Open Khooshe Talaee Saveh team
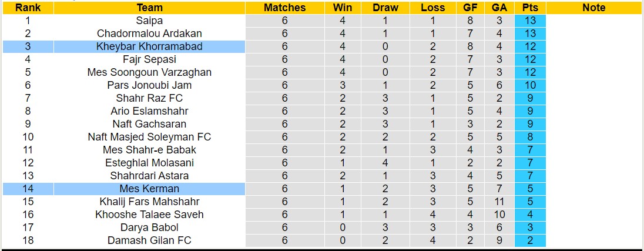644x251 pixels. [x=149, y=215]
